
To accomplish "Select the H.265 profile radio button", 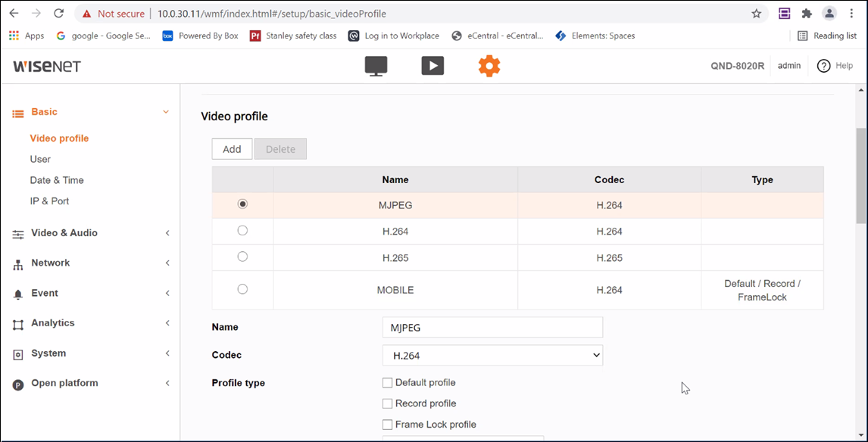I will [x=242, y=257].
